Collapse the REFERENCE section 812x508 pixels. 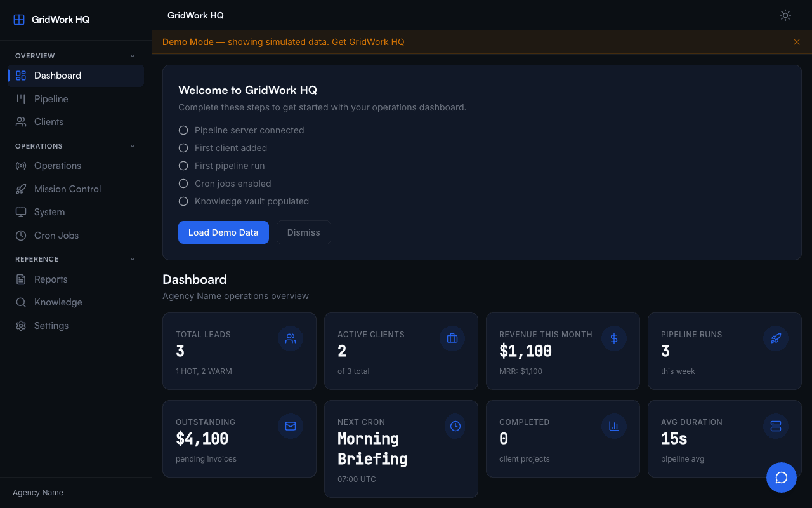point(132,258)
